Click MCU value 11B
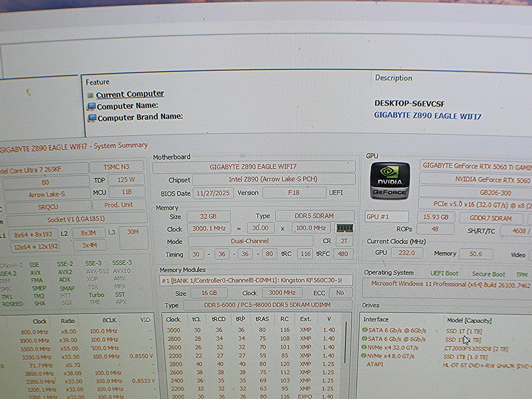This screenshot has width=532, height=399. (127, 192)
